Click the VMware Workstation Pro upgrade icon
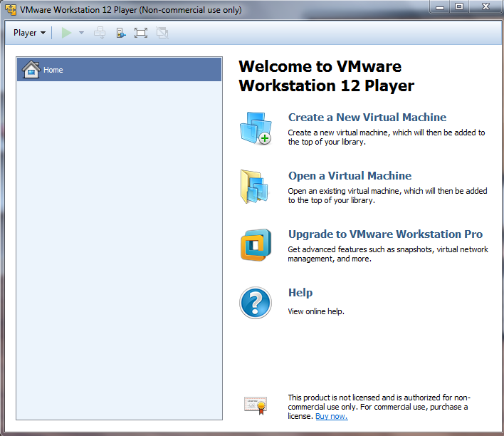Viewport: 504px width, 436px height. [256, 245]
